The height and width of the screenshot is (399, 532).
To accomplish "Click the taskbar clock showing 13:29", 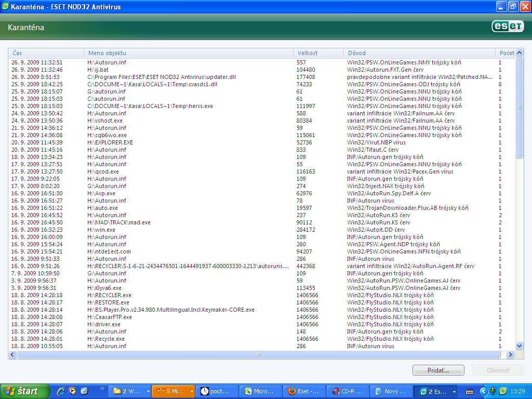I will 518,392.
